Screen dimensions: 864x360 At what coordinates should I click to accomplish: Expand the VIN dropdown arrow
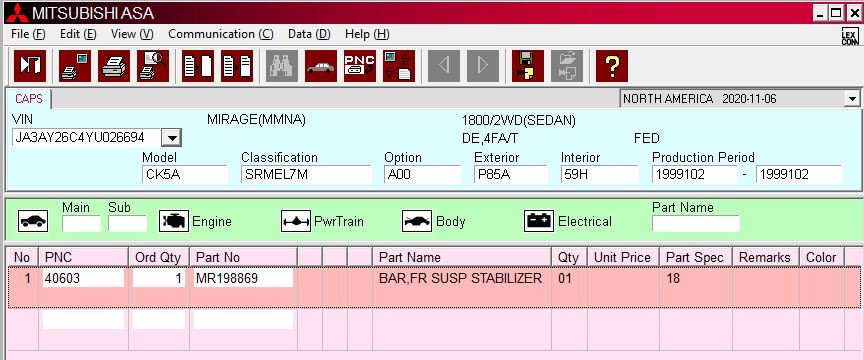click(172, 137)
